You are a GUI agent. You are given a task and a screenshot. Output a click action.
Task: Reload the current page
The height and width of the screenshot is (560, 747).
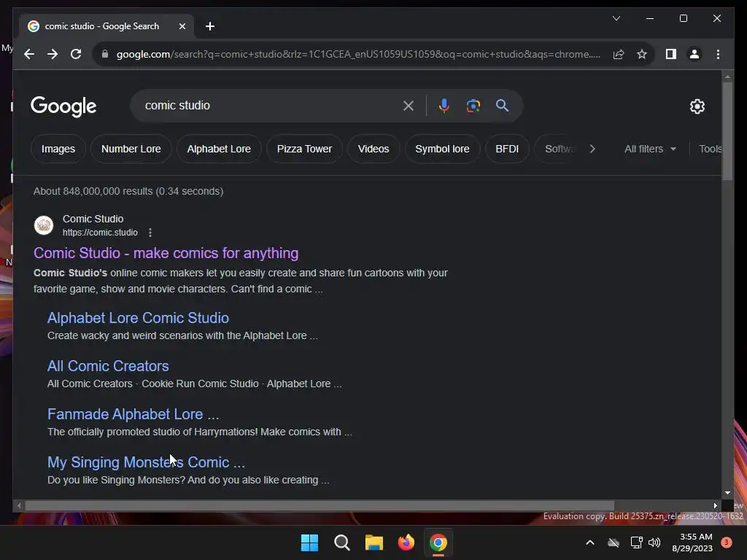[76, 54]
